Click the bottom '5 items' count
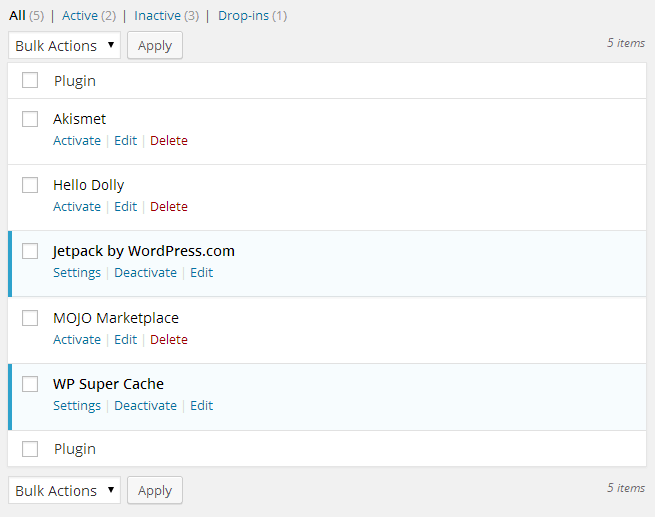The image size is (655, 517). pos(626,488)
